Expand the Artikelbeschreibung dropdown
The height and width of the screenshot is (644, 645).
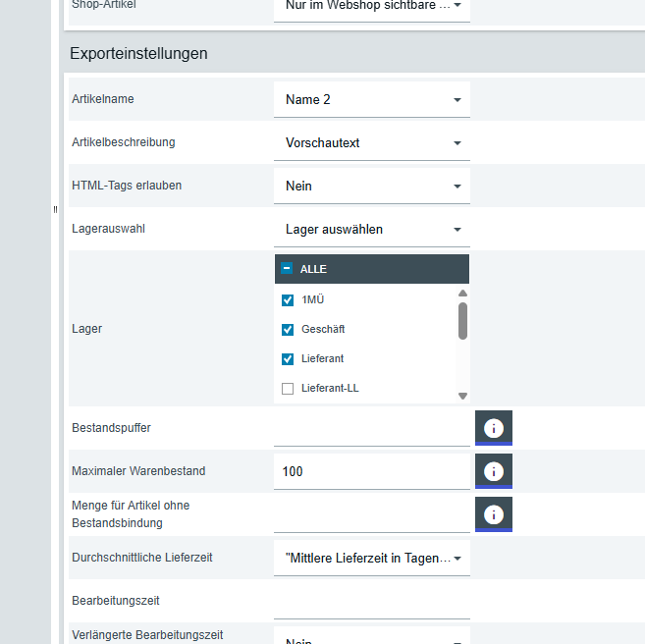click(371, 143)
